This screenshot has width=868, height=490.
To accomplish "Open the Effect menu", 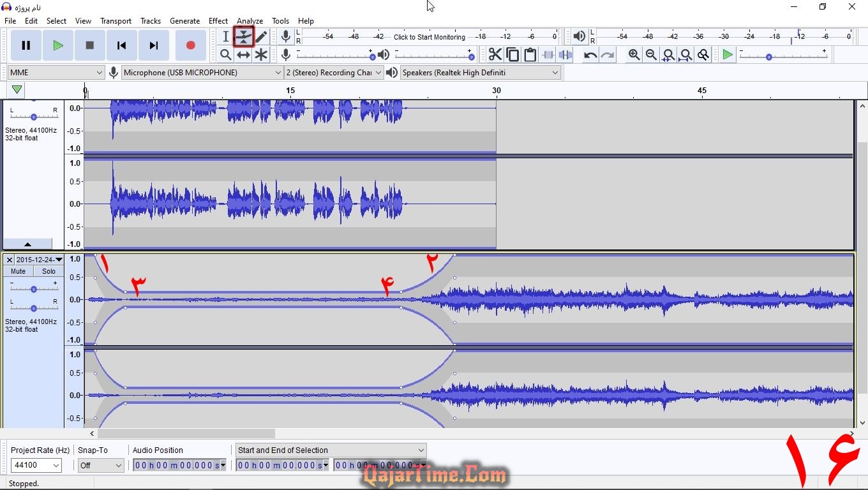I will (218, 21).
